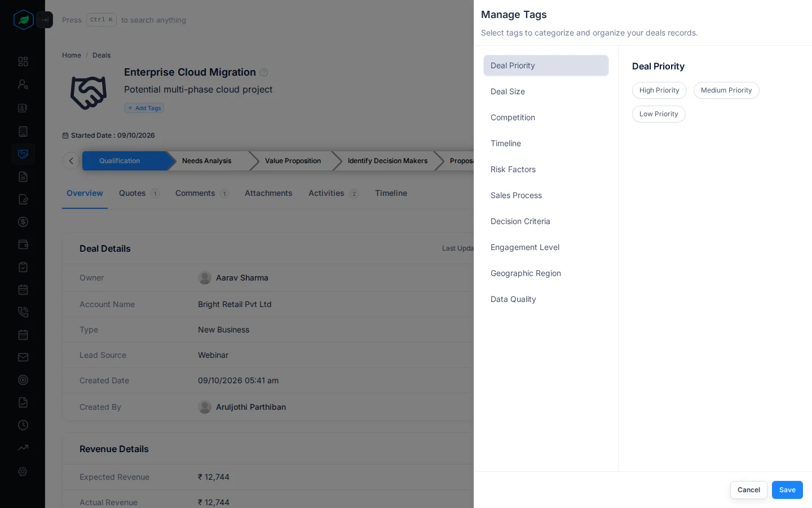Viewport: 812px width, 508px height.
Task: Open the document-with-pencil sidebar icon
Action: click(x=23, y=199)
